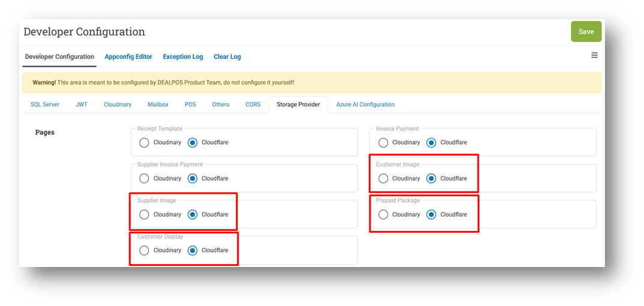Click the 'Customer Image' group label

coord(398,164)
